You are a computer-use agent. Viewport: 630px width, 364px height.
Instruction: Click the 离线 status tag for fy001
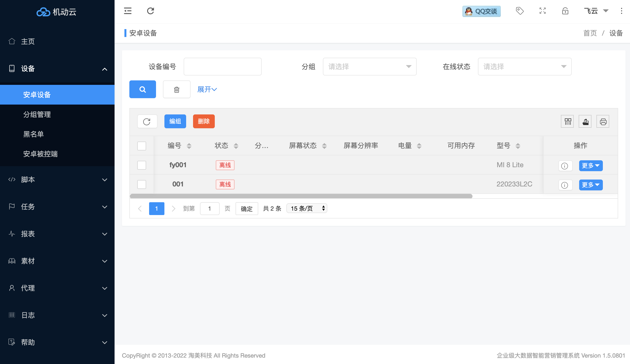coord(225,165)
